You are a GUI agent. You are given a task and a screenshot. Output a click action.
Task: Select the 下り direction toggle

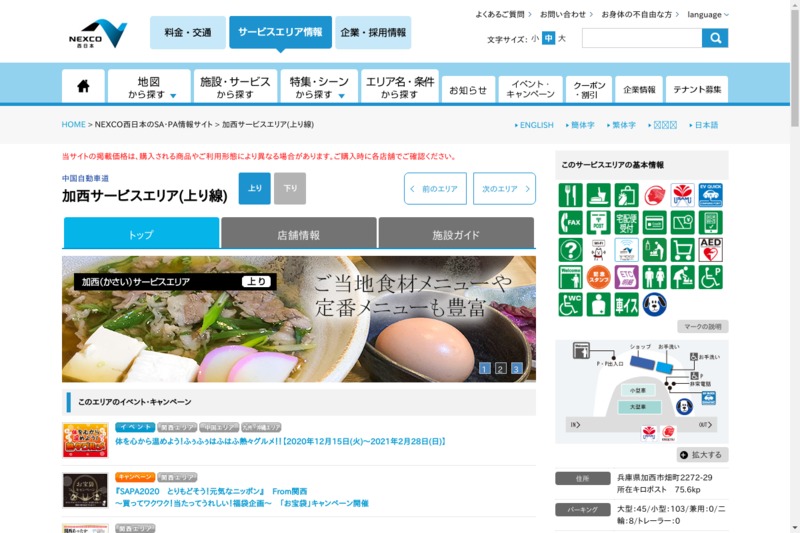coord(290,188)
